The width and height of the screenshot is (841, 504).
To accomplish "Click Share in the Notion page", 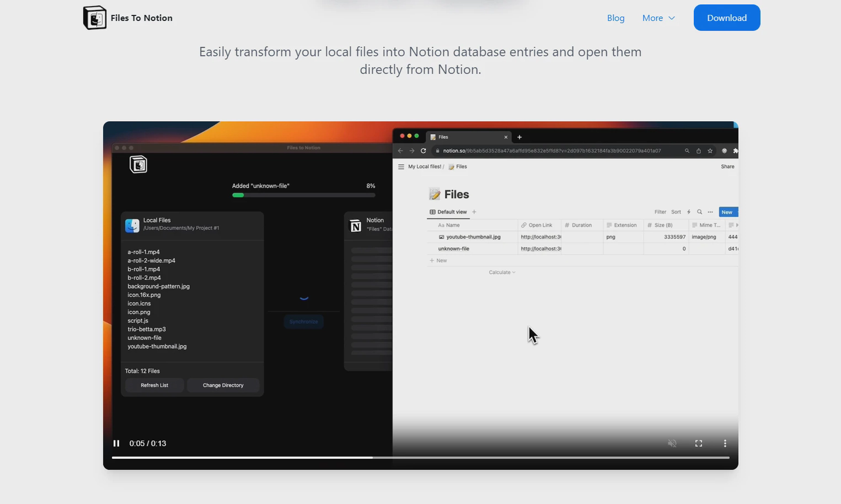I will tap(728, 166).
